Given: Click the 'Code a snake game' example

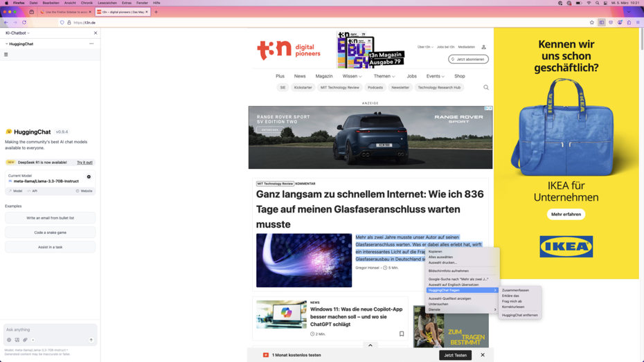Looking at the screenshot, I should pos(50,233).
